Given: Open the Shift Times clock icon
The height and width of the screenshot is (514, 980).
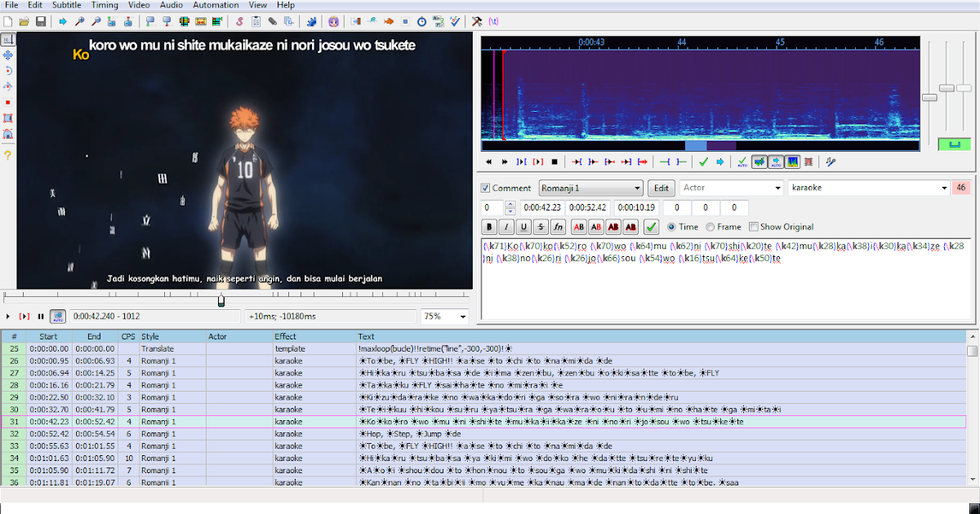Looking at the screenshot, I should click(x=421, y=20).
